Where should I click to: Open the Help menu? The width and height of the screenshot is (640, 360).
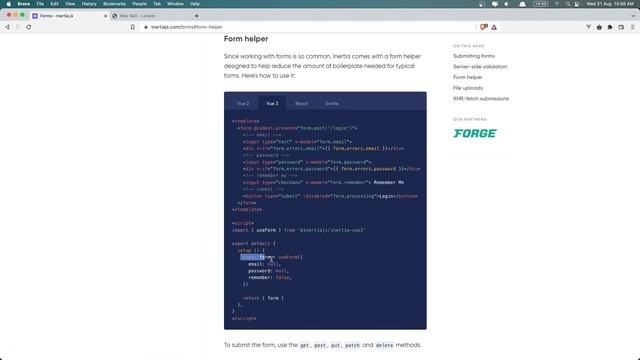(195, 4)
